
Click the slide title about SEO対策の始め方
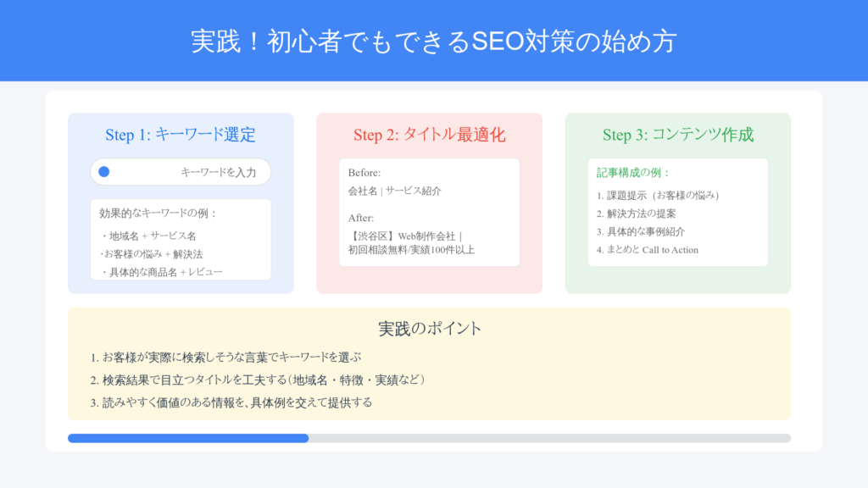tap(434, 42)
